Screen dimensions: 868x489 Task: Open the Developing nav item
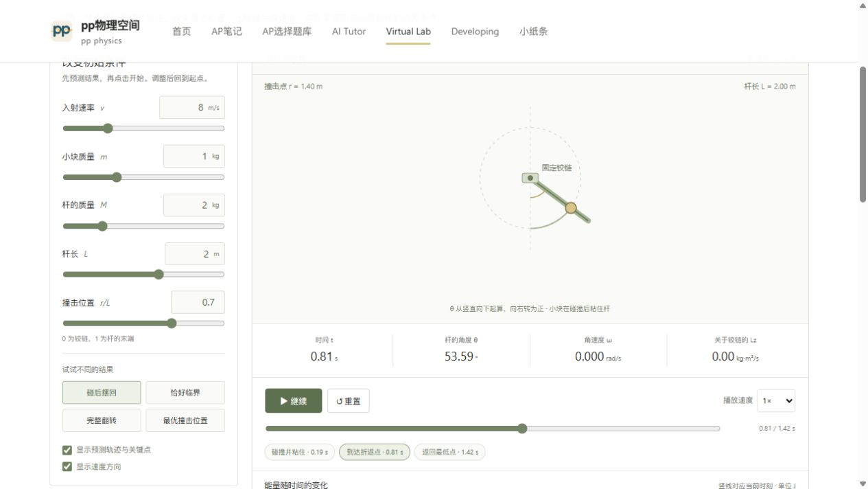[x=475, y=32]
